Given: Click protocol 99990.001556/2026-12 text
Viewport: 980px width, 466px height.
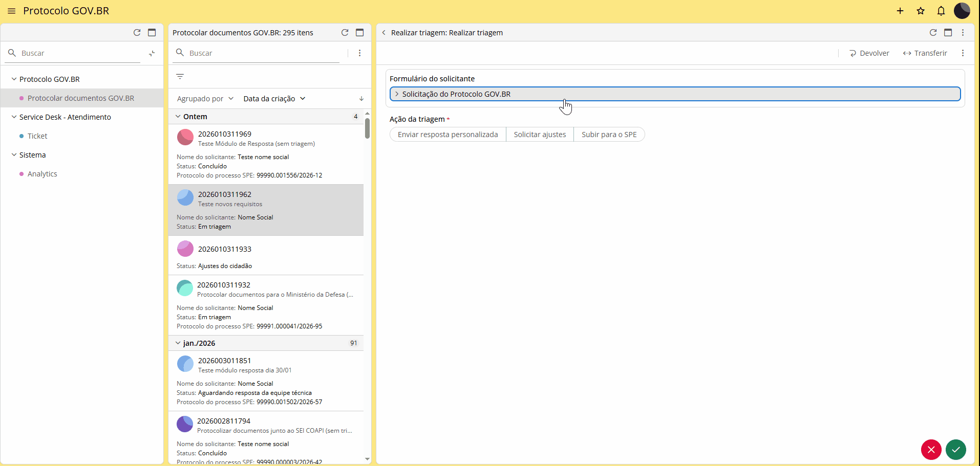Looking at the screenshot, I should pyautogui.click(x=289, y=175).
